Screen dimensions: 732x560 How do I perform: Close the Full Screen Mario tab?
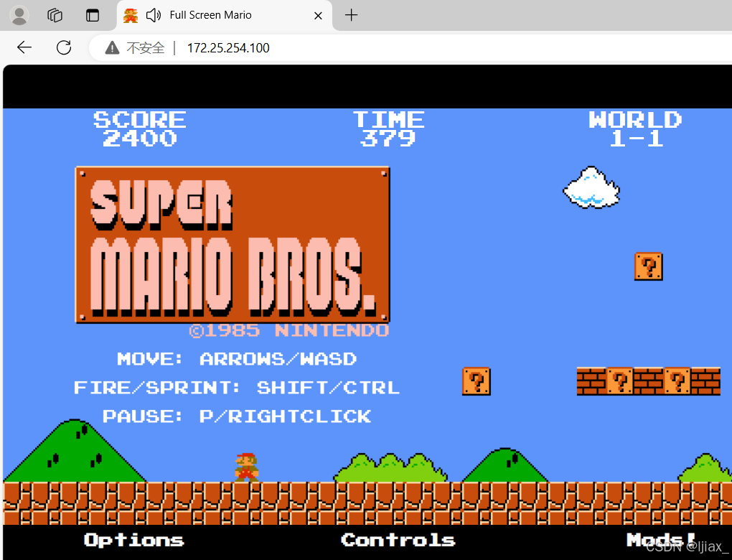318,16
